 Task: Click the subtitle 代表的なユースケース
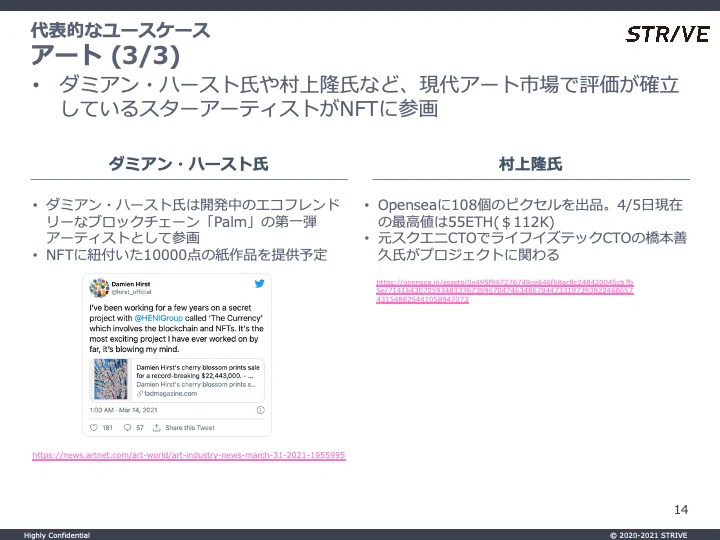click(120, 30)
